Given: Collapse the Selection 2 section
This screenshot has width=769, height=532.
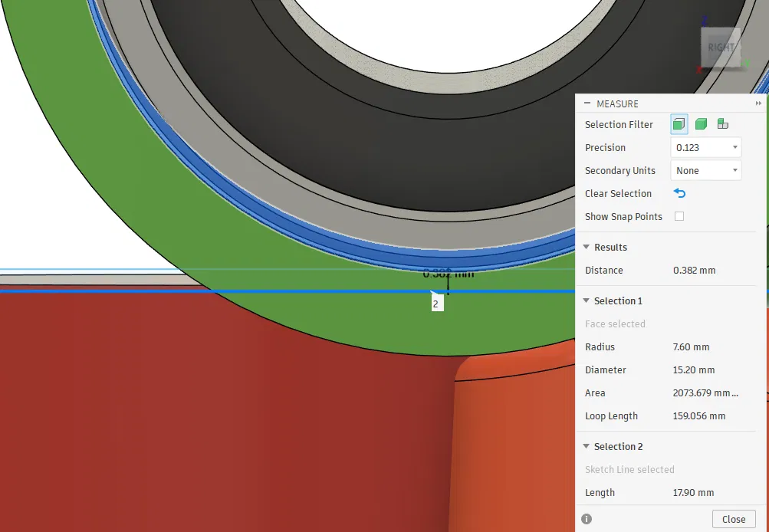Looking at the screenshot, I should pos(586,446).
